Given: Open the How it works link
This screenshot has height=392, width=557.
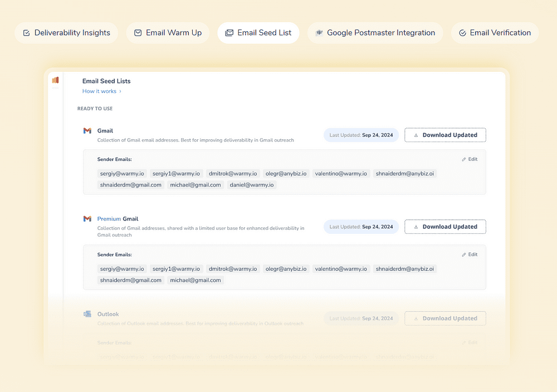Looking at the screenshot, I should click(x=102, y=91).
